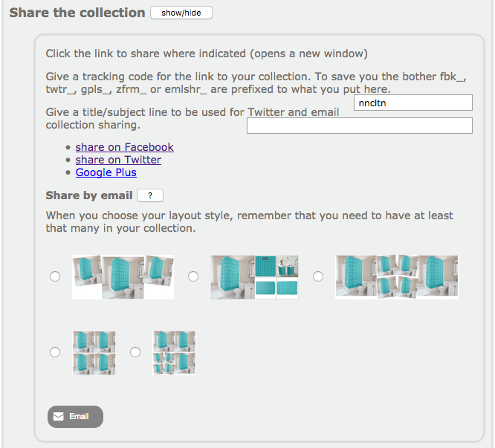Click the envelope icon on Email button
Viewport: 495px width, 448px height.
[x=59, y=417]
